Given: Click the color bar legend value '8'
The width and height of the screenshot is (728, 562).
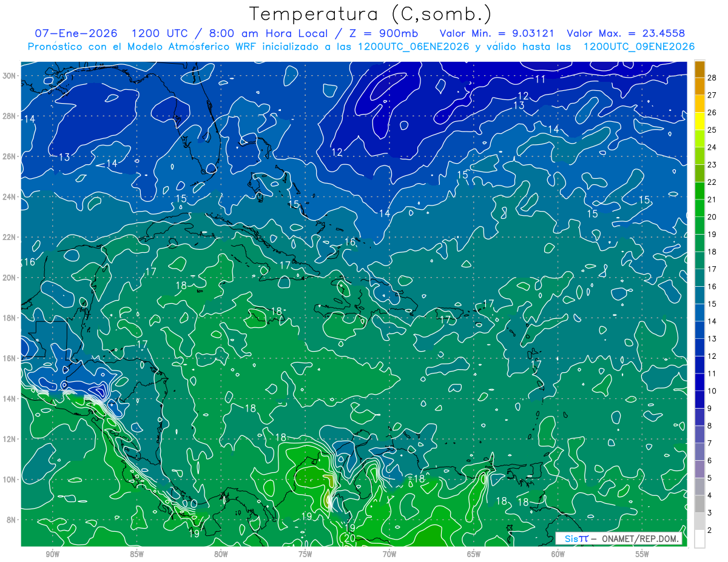Looking at the screenshot, I should coord(709,426).
